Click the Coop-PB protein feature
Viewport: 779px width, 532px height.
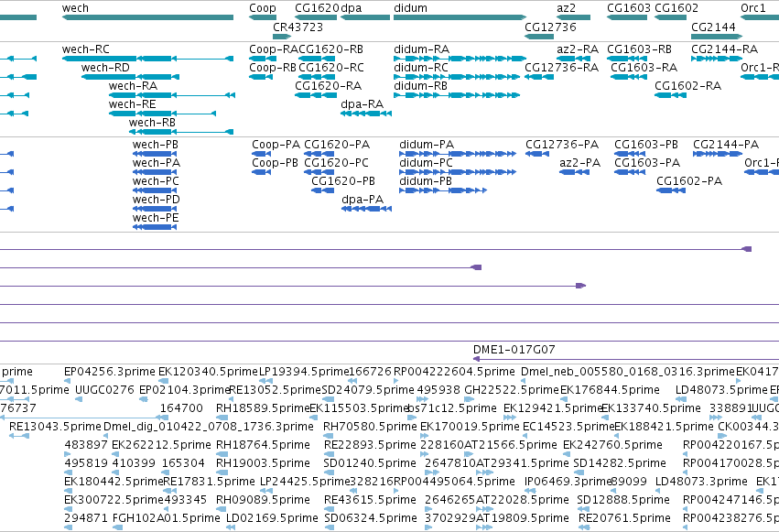click(261, 172)
